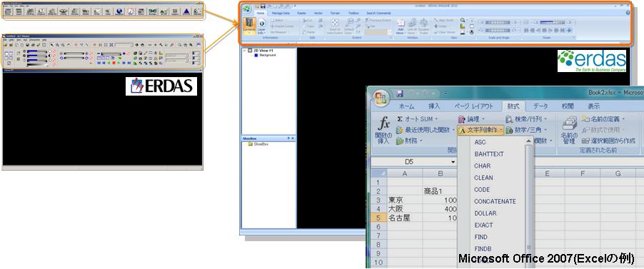Screen dimensions: 644x269
Task: Select the Background layer in ERDAS contents tree
Action: tap(267, 55)
